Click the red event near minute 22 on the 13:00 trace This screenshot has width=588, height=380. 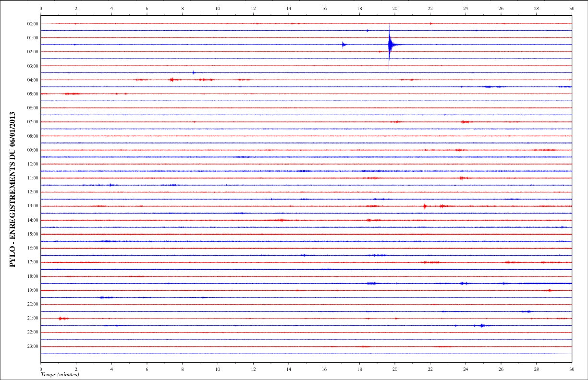(425, 206)
